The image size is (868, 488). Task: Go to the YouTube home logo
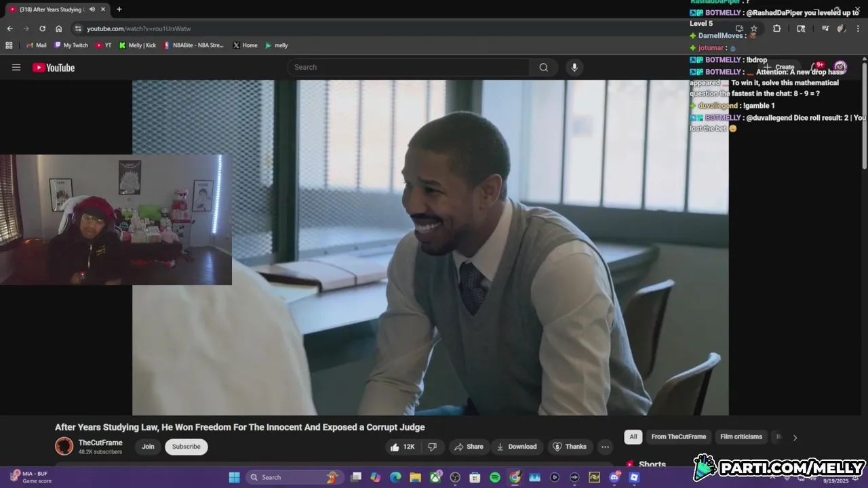click(54, 67)
